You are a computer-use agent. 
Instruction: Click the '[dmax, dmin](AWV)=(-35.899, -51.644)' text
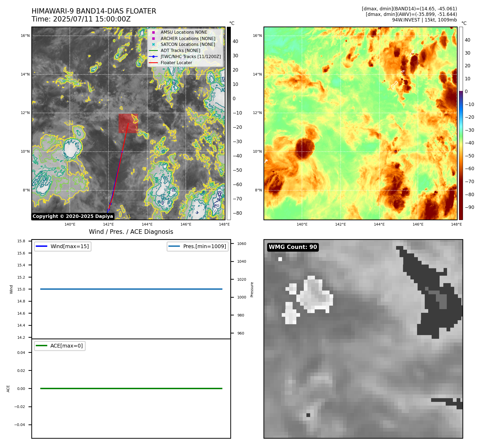411,14
